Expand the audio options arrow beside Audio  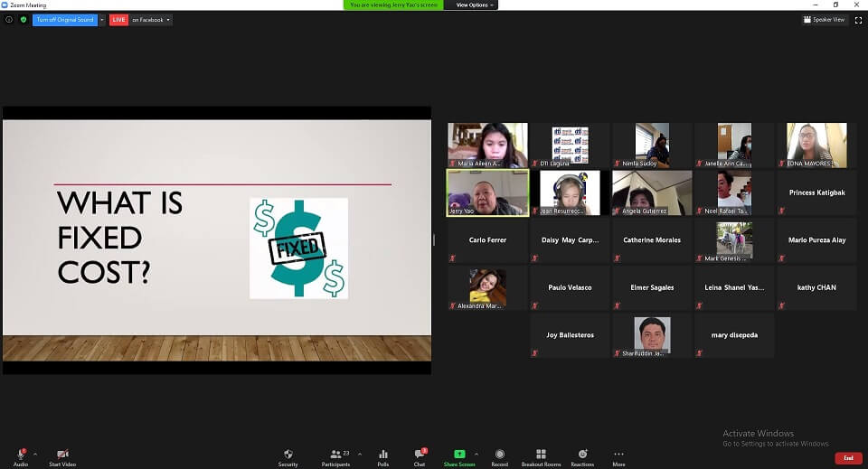tap(35, 454)
